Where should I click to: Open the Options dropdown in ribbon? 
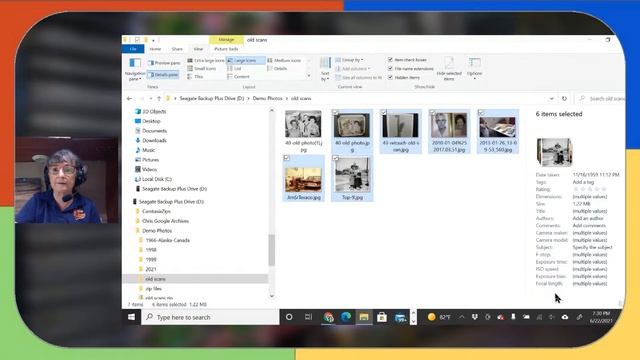pyautogui.click(x=475, y=68)
